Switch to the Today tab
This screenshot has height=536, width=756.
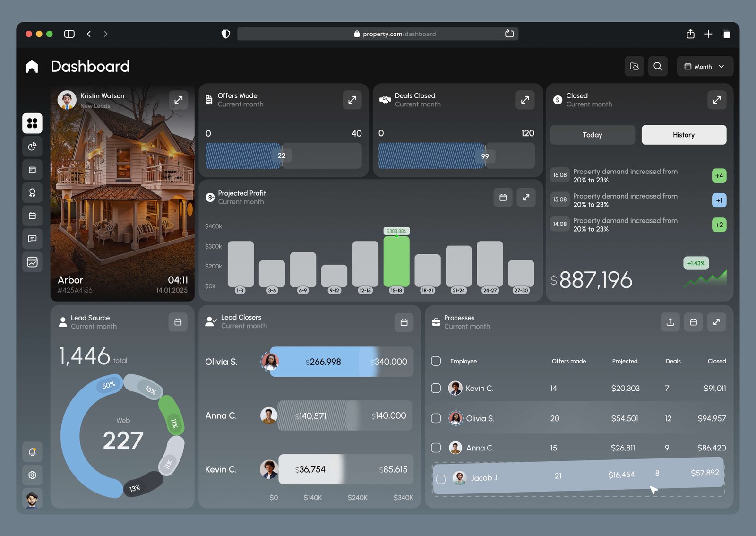(x=593, y=135)
